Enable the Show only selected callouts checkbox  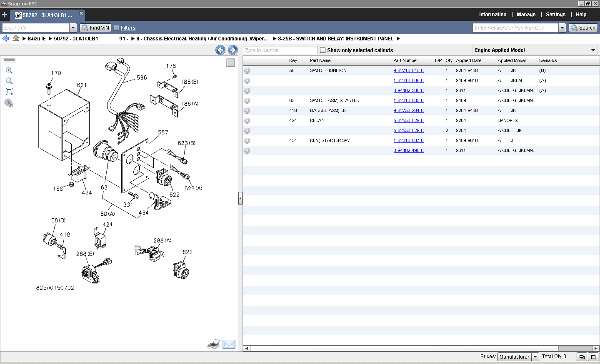click(322, 50)
